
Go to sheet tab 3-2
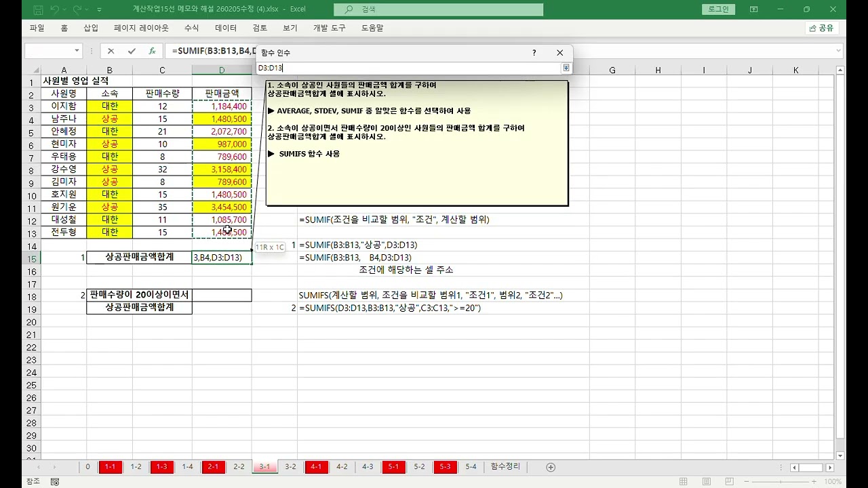(290, 467)
